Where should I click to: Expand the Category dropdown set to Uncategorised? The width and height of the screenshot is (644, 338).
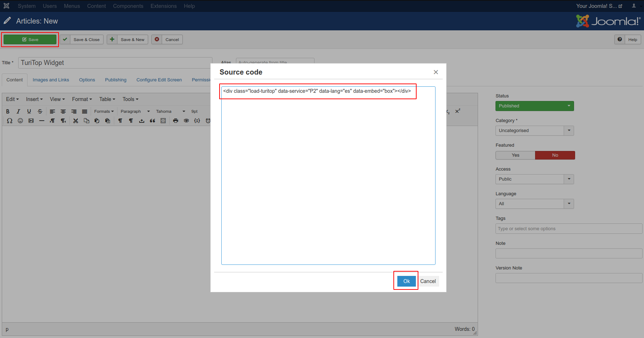[568, 130]
